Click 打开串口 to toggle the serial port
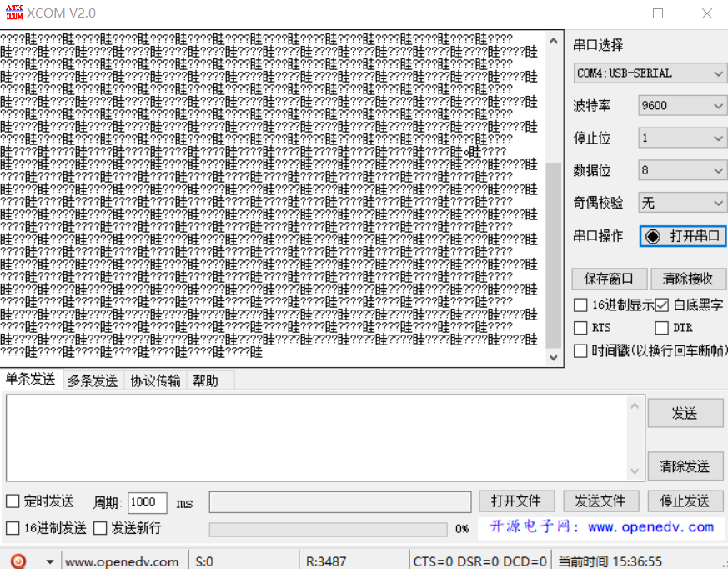 pyautogui.click(x=682, y=236)
